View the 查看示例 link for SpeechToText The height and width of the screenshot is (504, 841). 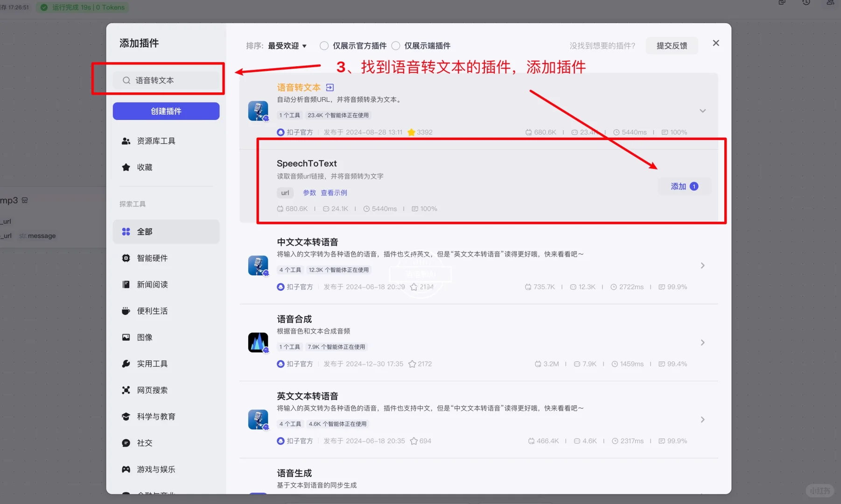click(x=334, y=192)
